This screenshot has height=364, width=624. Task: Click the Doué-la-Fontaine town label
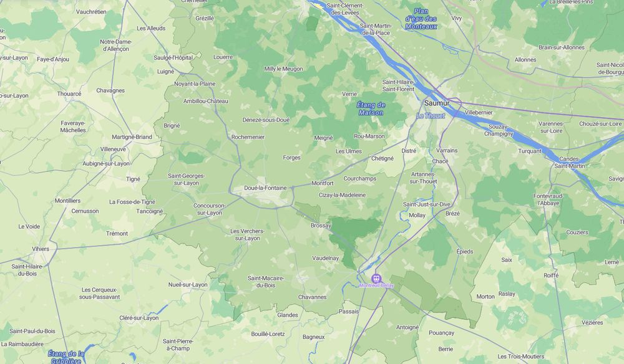265,188
